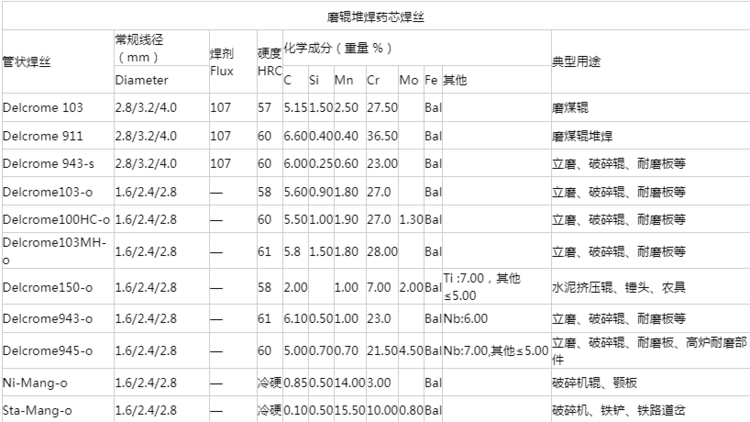Select the C value 5.15

[296, 108]
